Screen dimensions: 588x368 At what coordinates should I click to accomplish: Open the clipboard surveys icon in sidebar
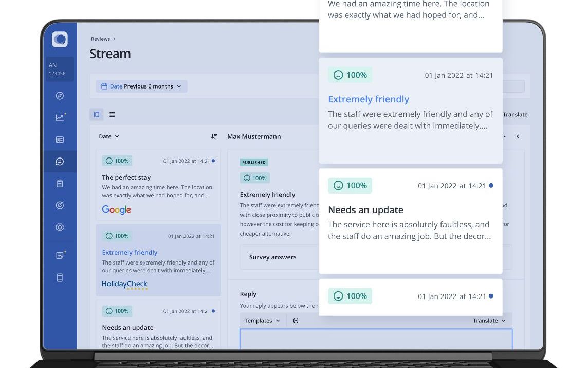click(60, 183)
